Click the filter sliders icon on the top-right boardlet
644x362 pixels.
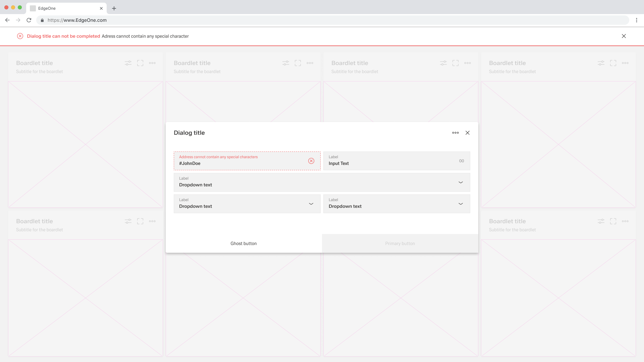point(601,63)
